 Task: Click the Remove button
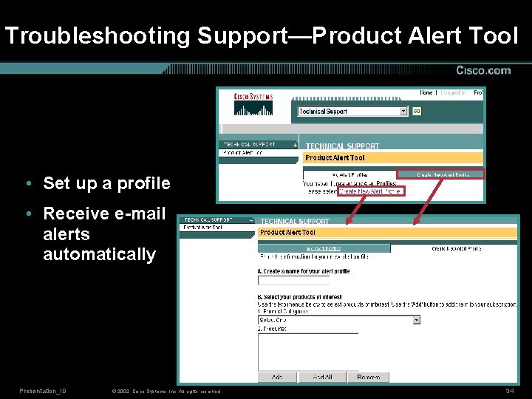(x=368, y=377)
